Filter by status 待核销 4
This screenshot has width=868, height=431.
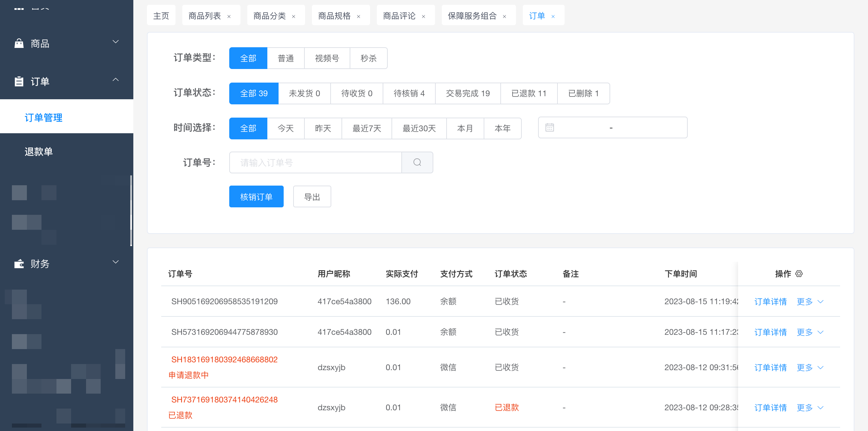pyautogui.click(x=409, y=93)
